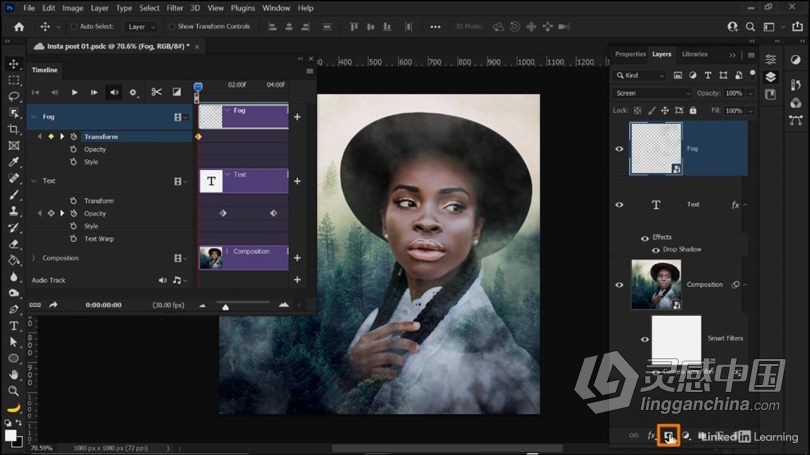Play the timeline animation
The height and width of the screenshot is (455, 810).
coord(74,92)
